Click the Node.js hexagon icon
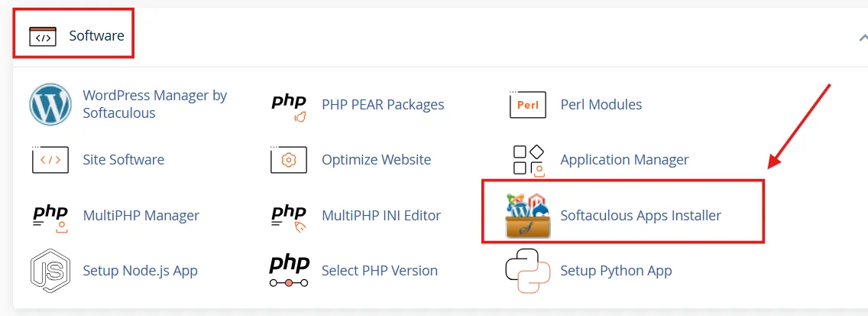 coord(50,271)
